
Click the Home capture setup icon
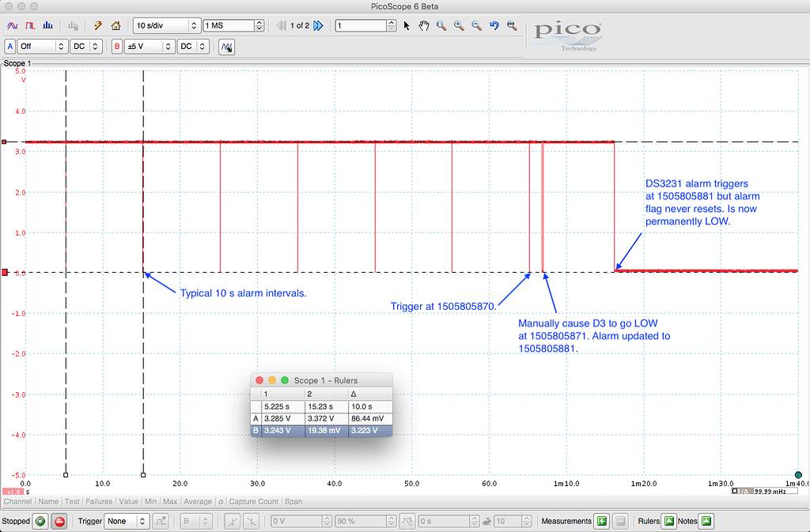[115, 25]
